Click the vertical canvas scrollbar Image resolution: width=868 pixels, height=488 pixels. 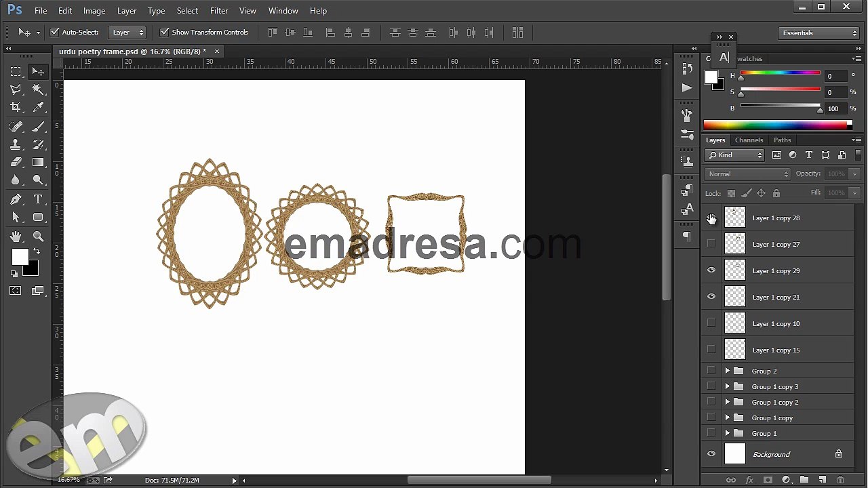[x=667, y=237]
